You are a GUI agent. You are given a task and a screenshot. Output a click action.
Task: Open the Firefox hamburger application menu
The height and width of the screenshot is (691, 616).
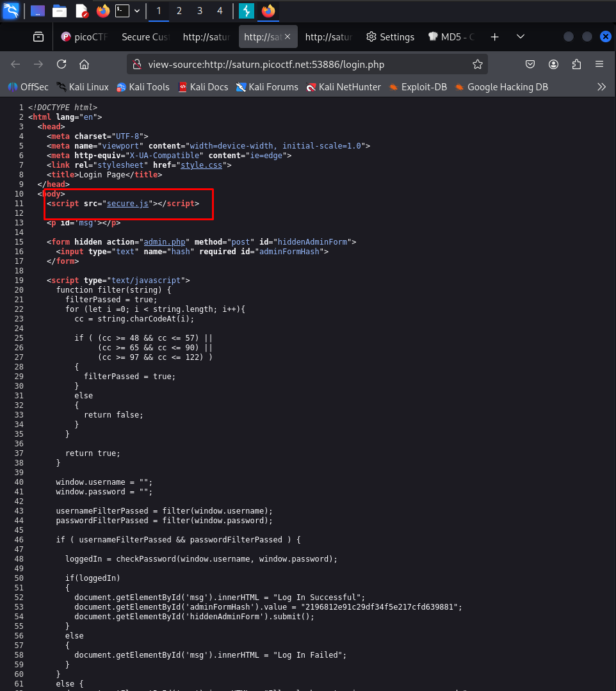pos(599,64)
